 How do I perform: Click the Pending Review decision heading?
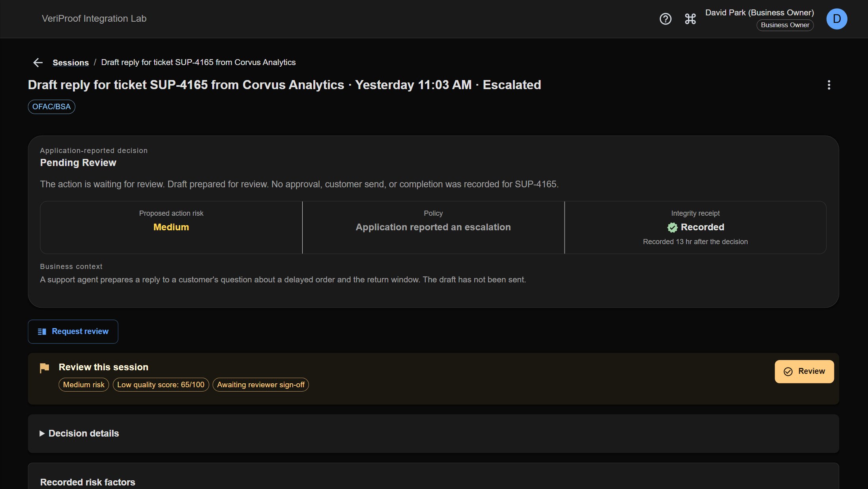[78, 162]
